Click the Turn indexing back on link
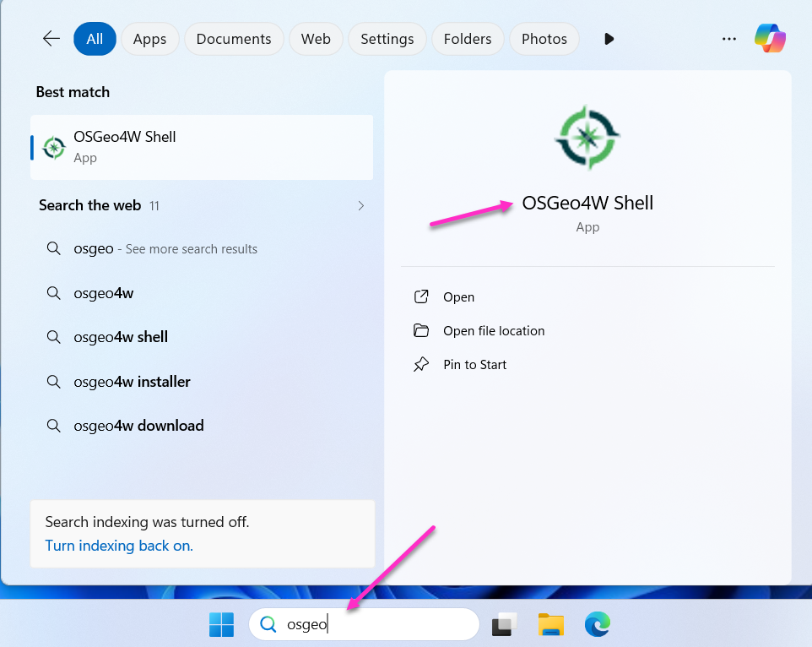 [x=119, y=546]
